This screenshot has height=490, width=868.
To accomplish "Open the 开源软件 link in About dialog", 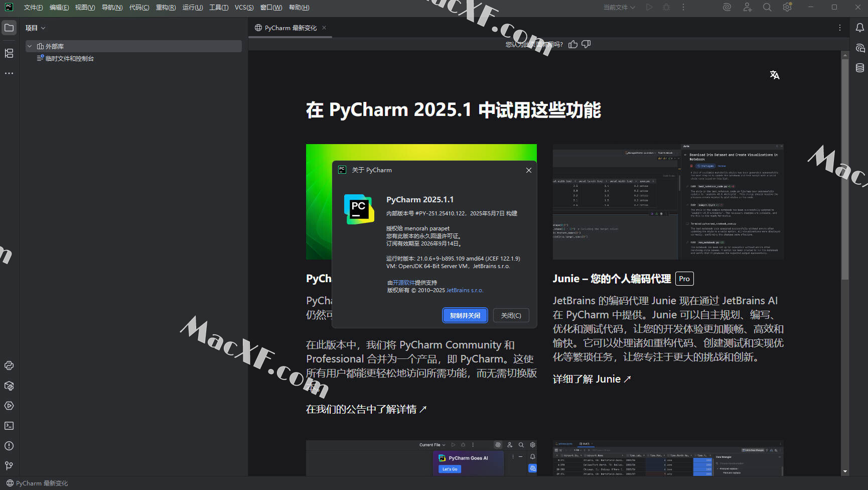I will [x=403, y=283].
